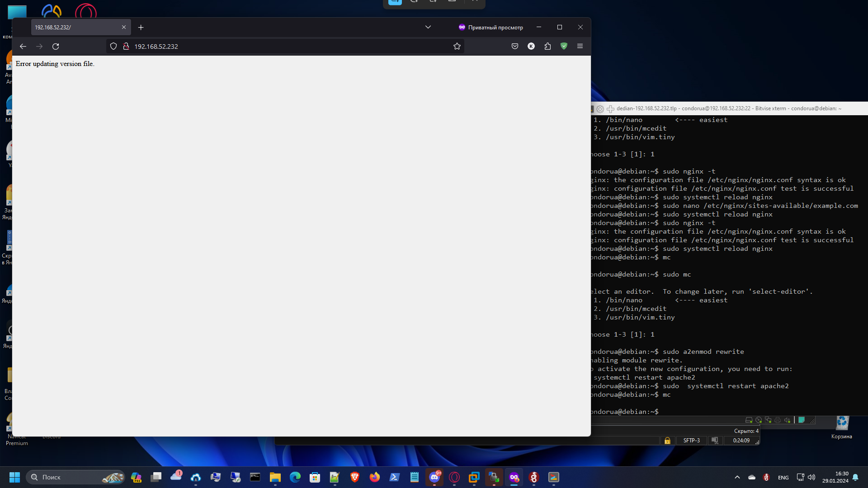Open a new tab with plus button
This screenshot has width=868, height=488.
[x=141, y=28]
